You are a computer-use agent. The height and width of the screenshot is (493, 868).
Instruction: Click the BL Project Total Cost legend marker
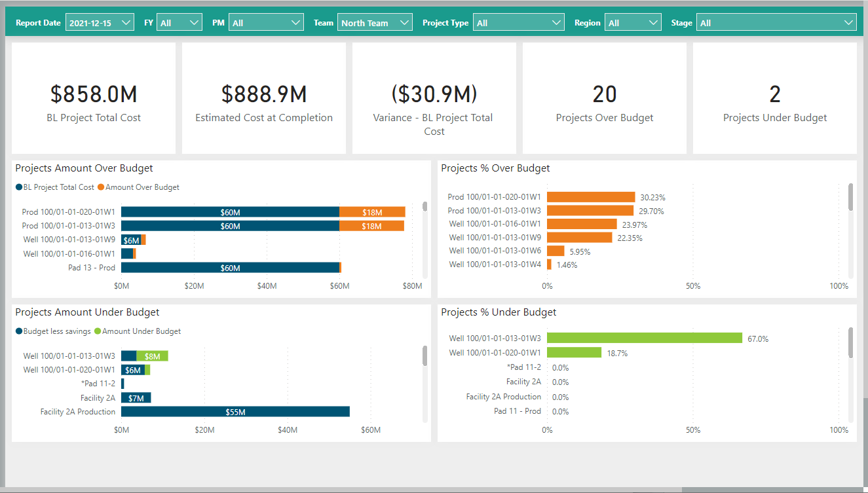click(20, 187)
